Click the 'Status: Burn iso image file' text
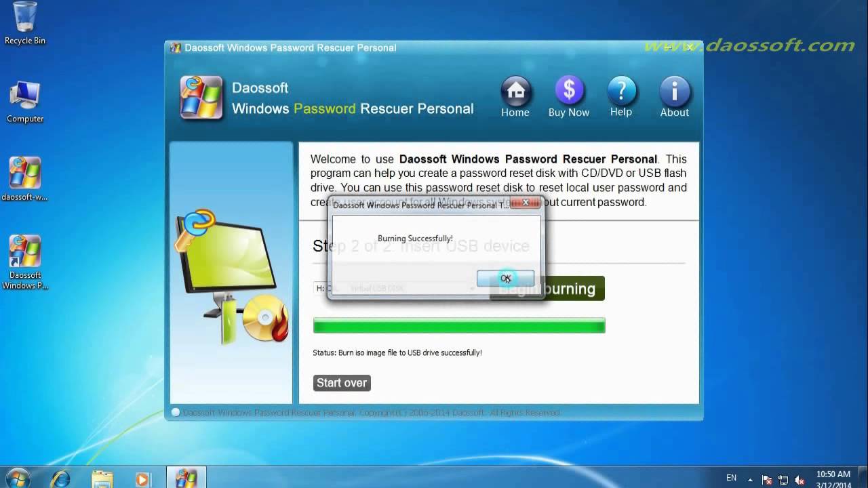The image size is (868, 488). (397, 353)
